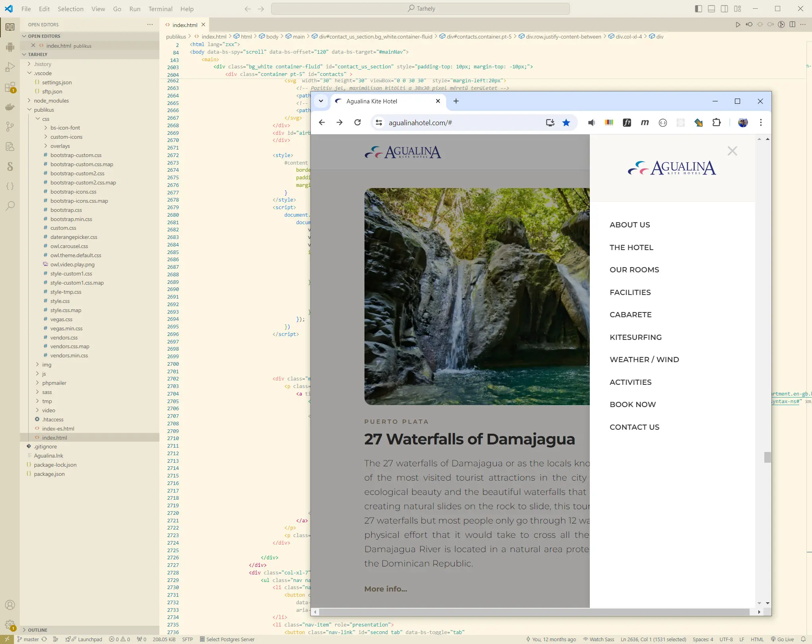This screenshot has width=812, height=644.
Task: Click the Tarhely command center search
Action: 420,9
